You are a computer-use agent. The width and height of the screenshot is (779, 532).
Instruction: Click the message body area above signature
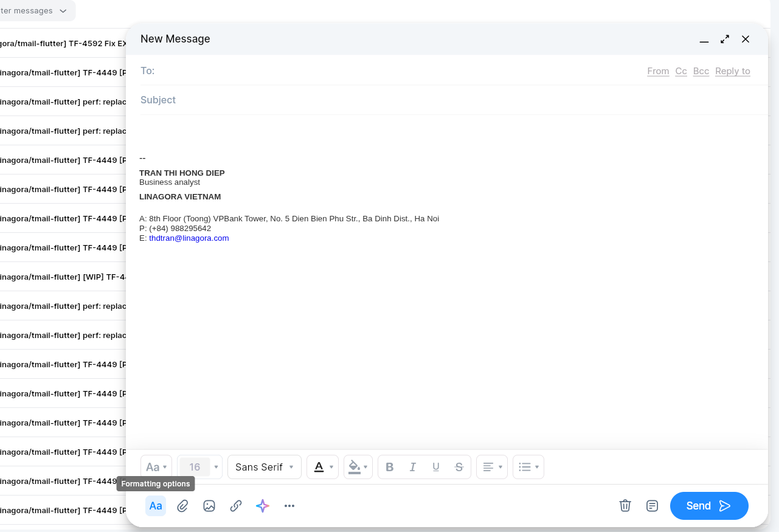[x=447, y=134]
